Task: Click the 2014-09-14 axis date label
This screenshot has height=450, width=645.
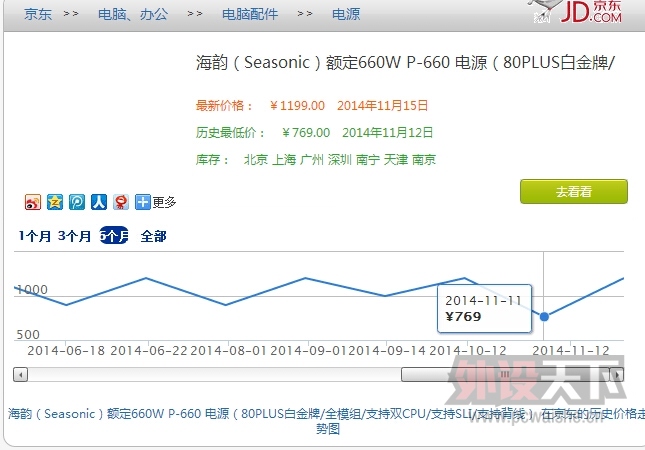Action: pyautogui.click(x=387, y=350)
